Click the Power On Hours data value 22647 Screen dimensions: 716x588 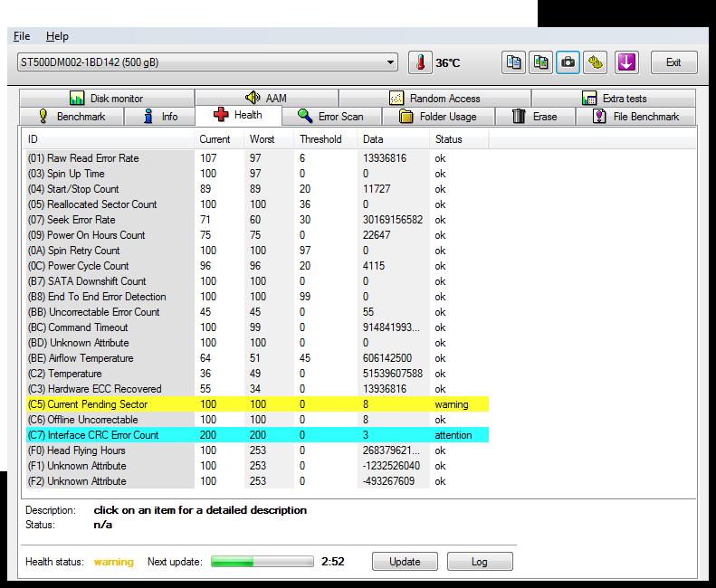click(x=377, y=235)
